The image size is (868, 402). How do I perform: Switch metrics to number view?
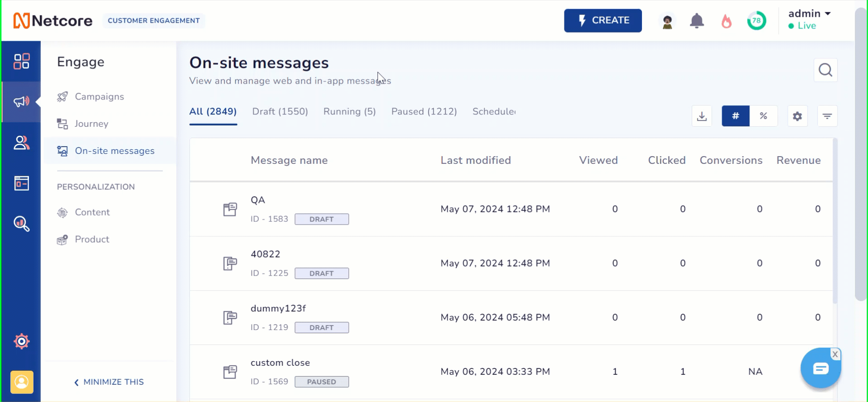(x=735, y=116)
